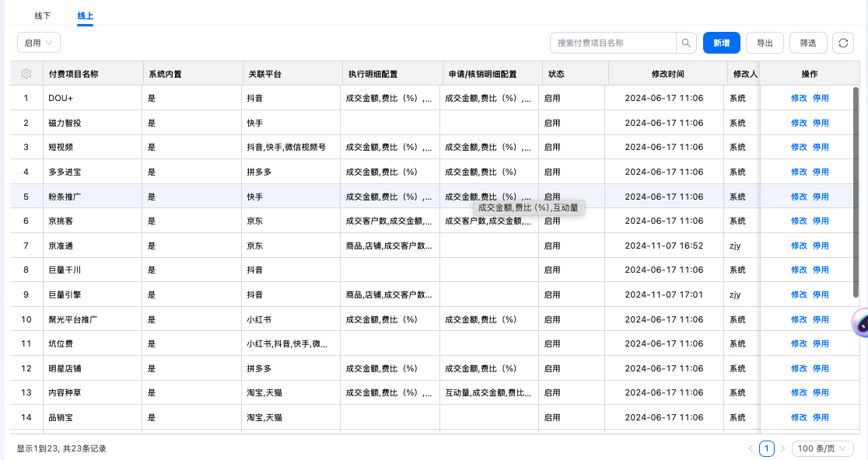The image size is (868, 460).
Task: Select the 线上 tab
Action: coord(85,16)
